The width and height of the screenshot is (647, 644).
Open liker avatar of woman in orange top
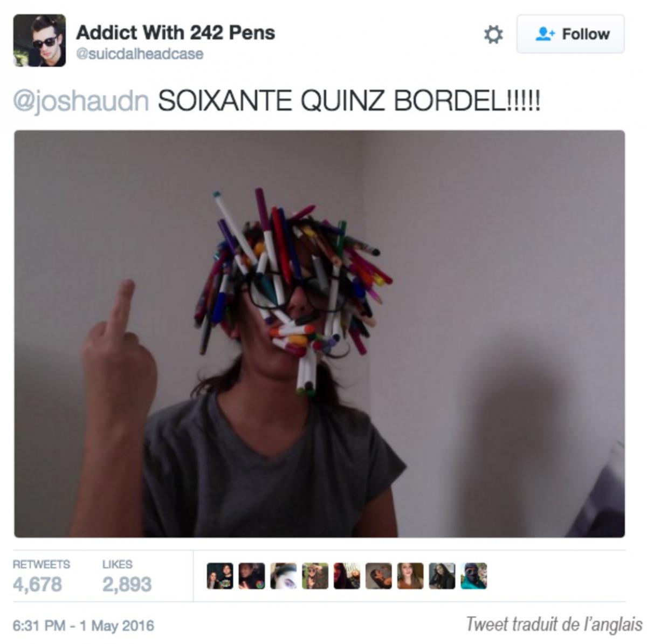click(410, 576)
